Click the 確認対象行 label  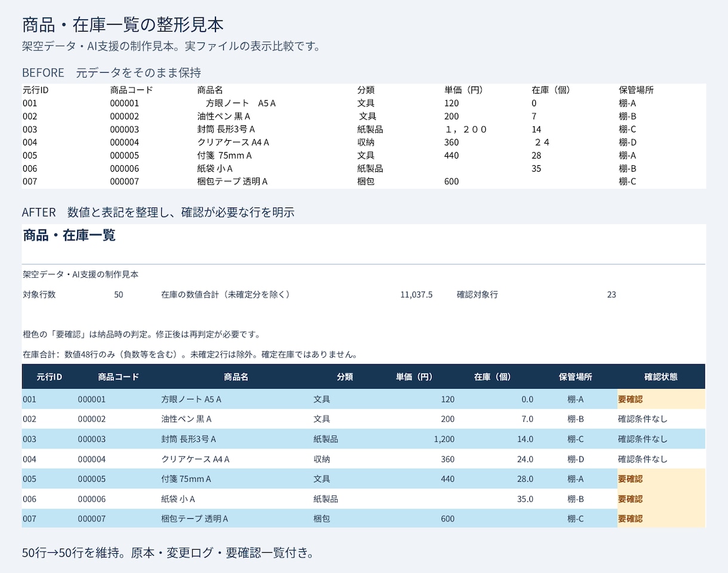click(x=477, y=295)
